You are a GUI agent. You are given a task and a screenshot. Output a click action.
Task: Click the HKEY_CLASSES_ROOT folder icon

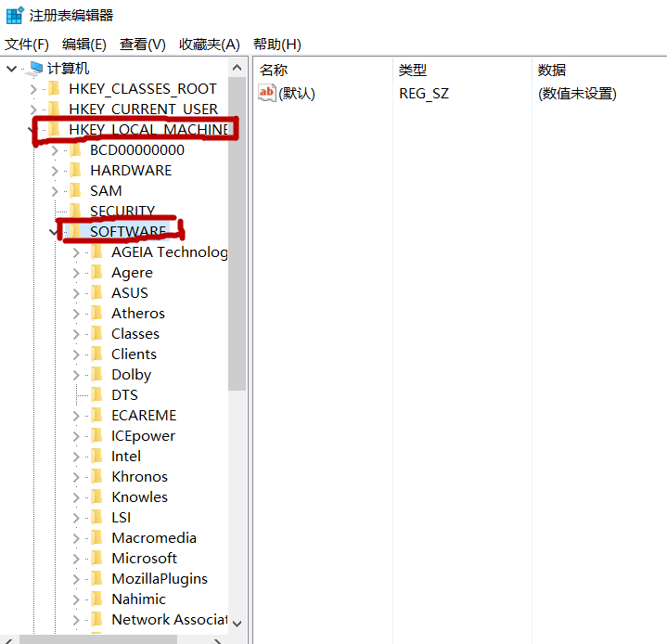(x=54, y=88)
